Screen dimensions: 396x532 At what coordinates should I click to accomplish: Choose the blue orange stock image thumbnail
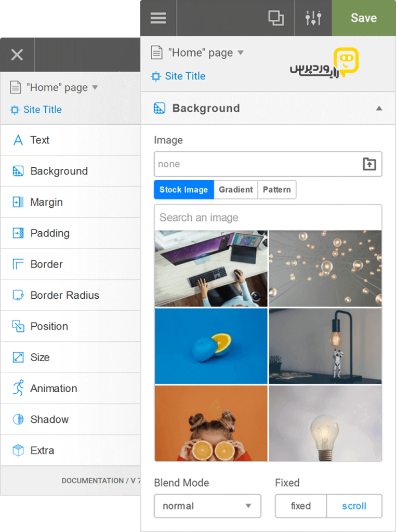point(211,346)
